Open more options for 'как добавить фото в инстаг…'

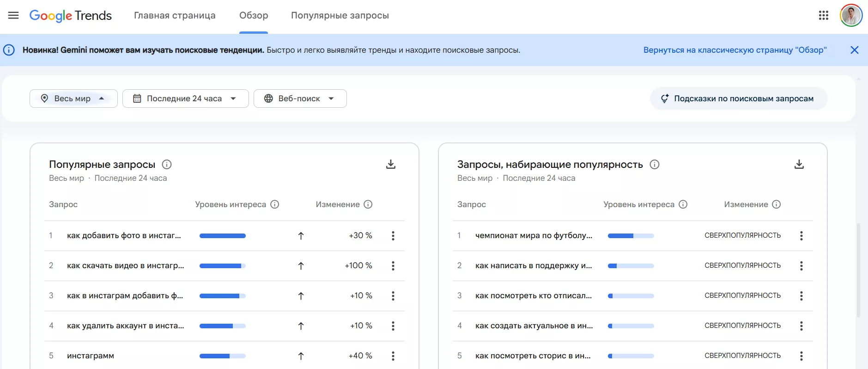[393, 236]
